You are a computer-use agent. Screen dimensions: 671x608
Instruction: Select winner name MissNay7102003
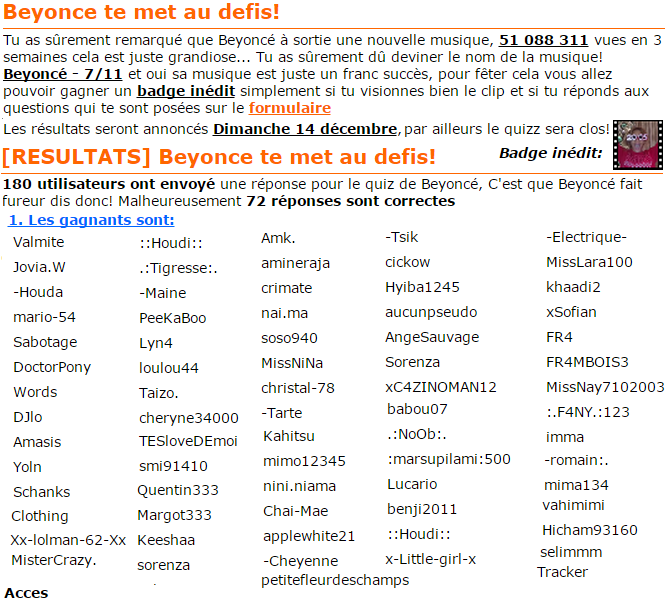pyautogui.click(x=605, y=387)
